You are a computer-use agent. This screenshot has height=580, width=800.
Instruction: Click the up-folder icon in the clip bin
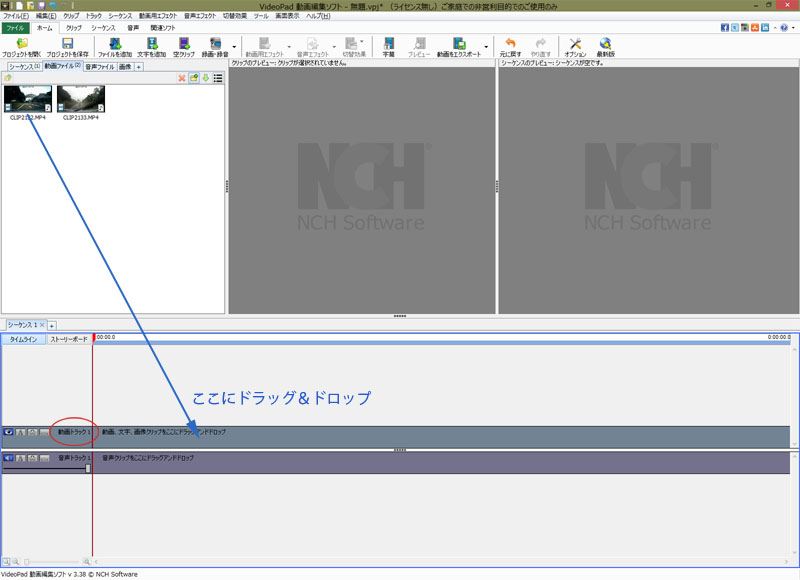coord(8,78)
